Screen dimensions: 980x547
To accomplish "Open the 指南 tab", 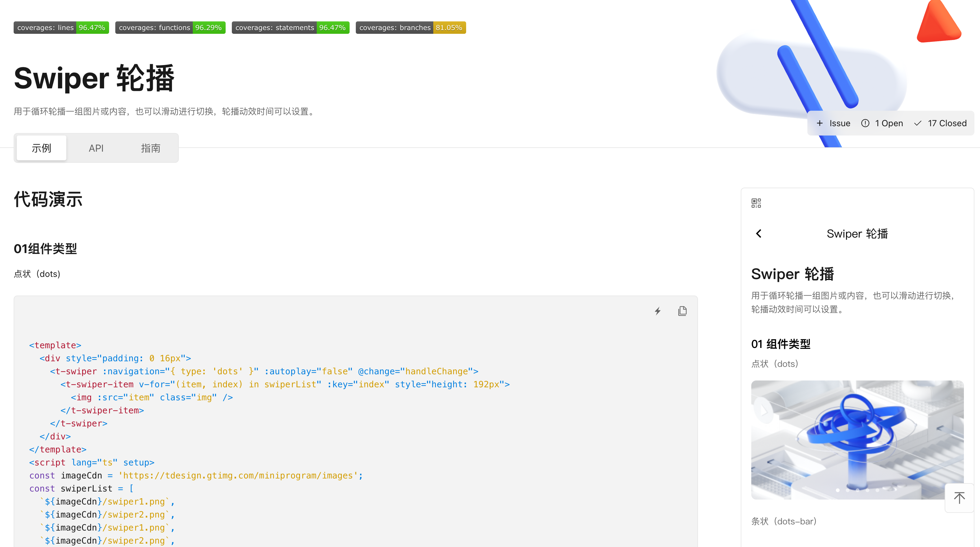I will coord(151,148).
